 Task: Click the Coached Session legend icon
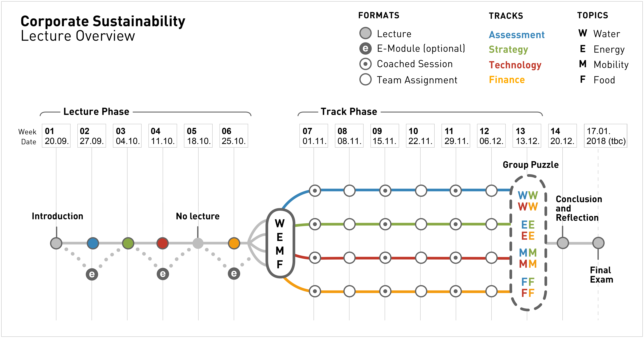pos(365,64)
